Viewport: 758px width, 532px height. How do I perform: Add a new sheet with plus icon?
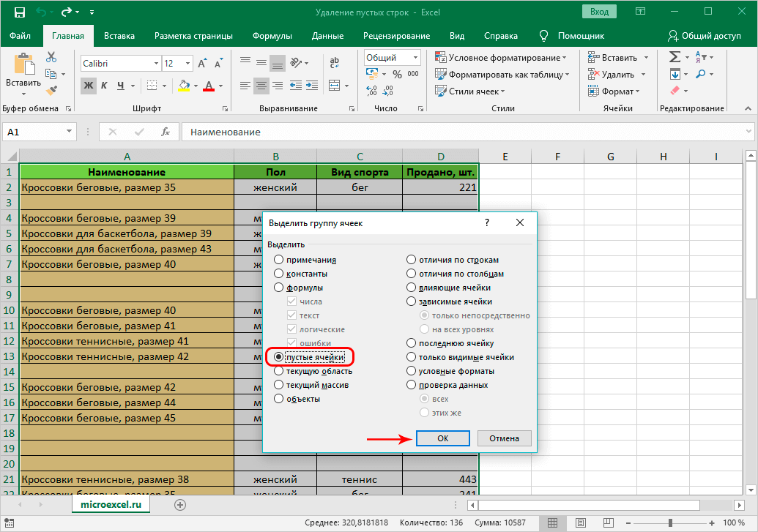(x=180, y=505)
